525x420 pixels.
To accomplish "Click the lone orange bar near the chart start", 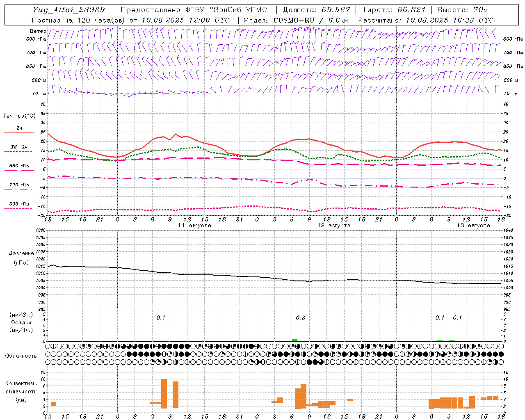I will [53, 404].
